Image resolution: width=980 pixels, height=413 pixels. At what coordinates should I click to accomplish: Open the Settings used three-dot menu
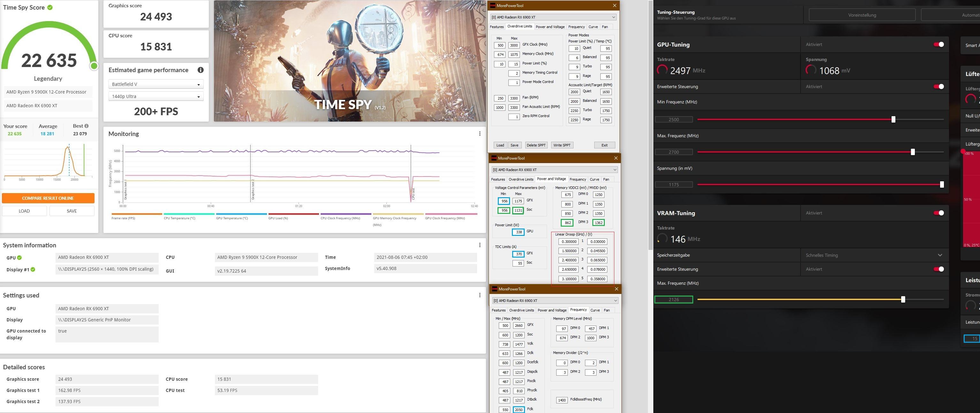point(480,295)
